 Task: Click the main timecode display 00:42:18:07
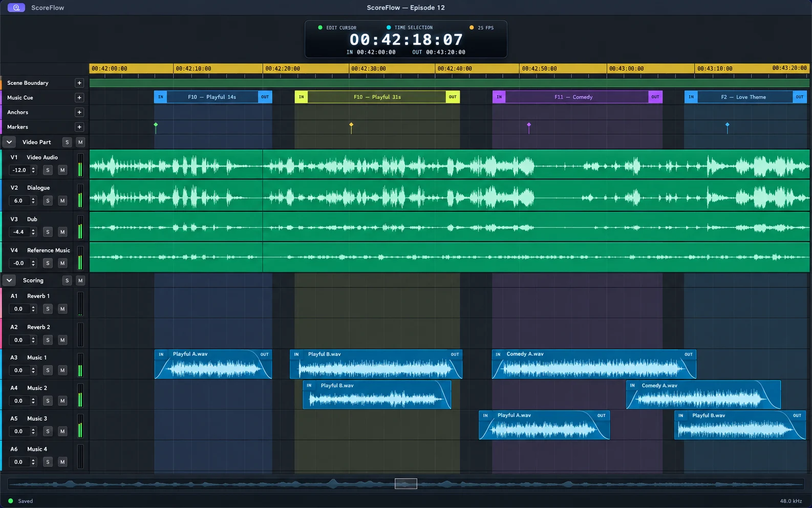(406, 39)
